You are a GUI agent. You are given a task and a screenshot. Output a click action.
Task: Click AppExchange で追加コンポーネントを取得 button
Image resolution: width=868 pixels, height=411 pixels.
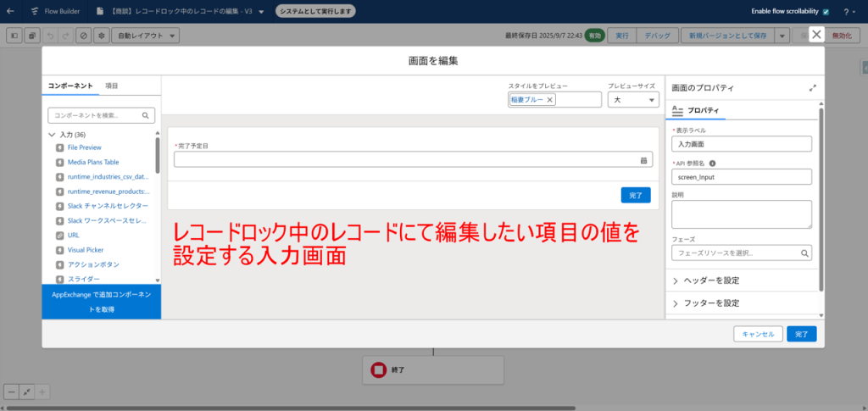[x=101, y=302]
